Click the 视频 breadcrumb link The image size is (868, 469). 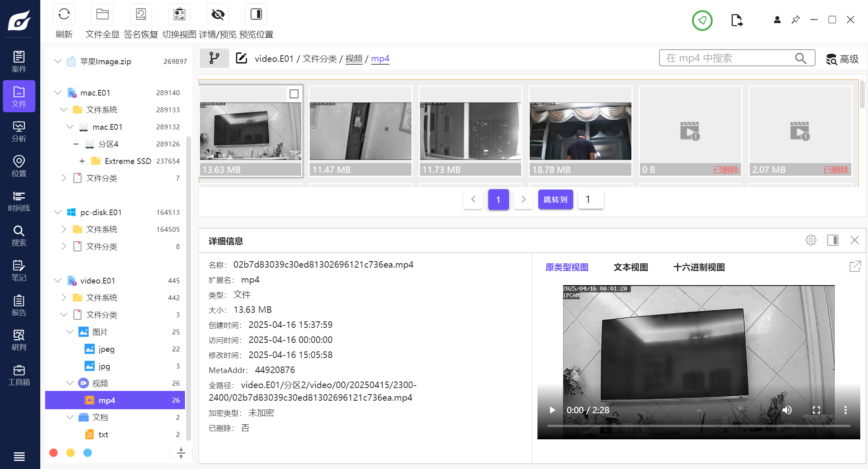pos(354,59)
